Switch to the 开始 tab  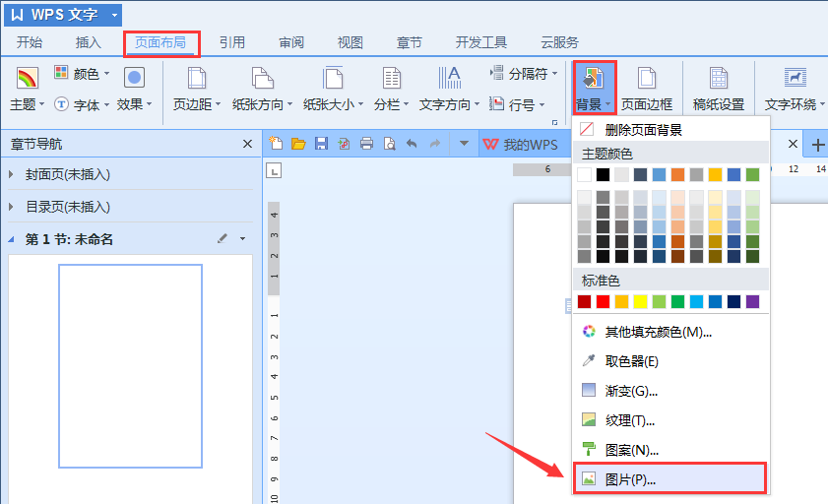29,42
